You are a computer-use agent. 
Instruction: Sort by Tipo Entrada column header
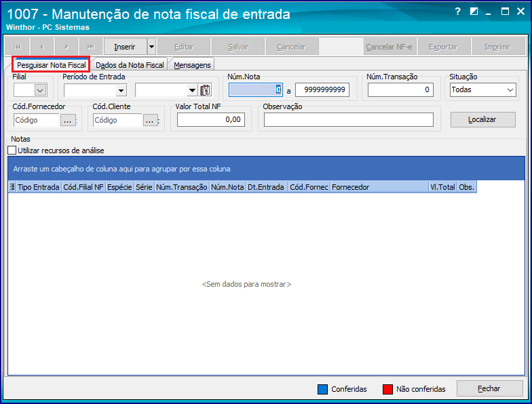click(38, 187)
